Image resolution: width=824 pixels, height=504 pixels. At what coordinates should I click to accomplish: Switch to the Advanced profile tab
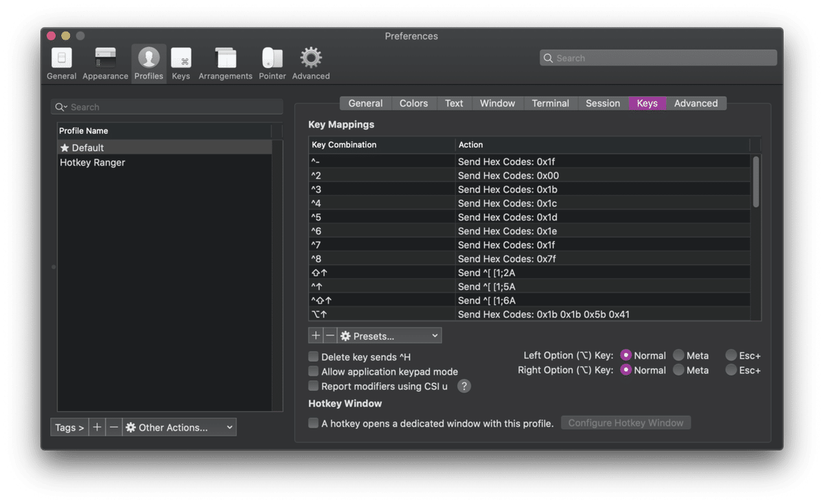696,103
